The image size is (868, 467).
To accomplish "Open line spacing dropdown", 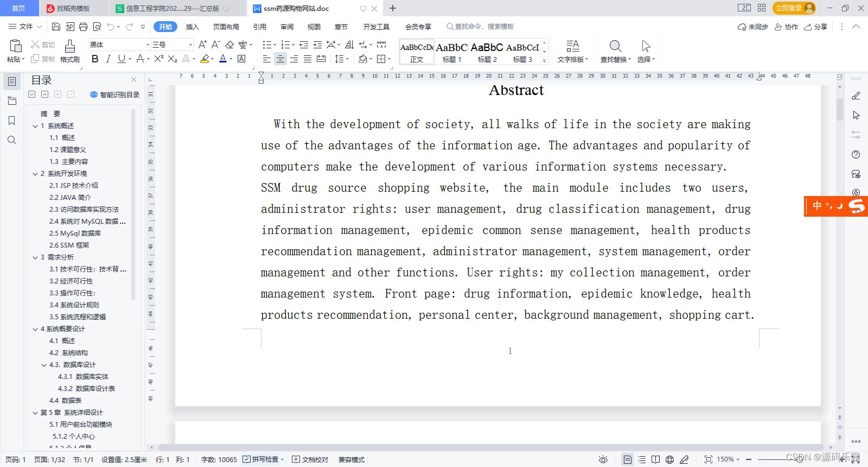I will 342,59.
